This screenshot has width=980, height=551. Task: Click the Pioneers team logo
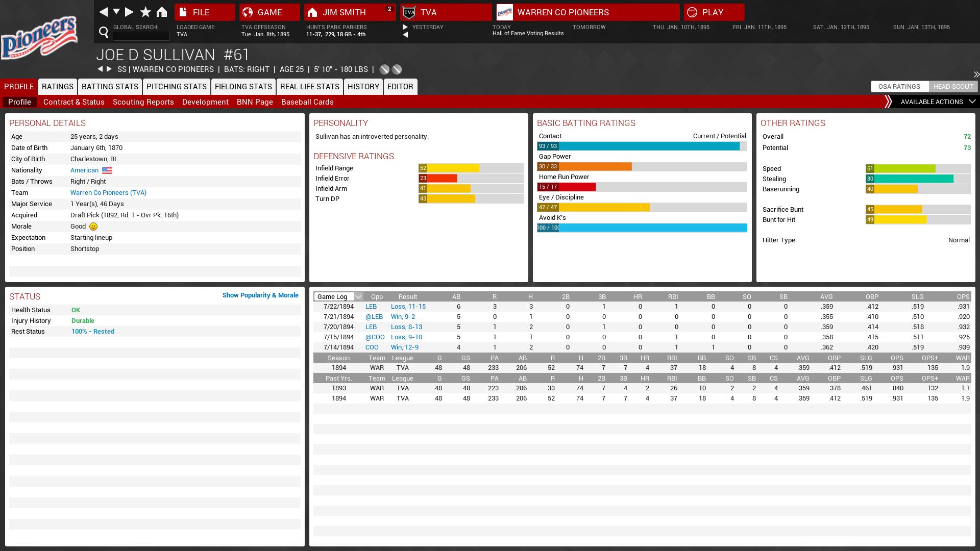coord(39,37)
